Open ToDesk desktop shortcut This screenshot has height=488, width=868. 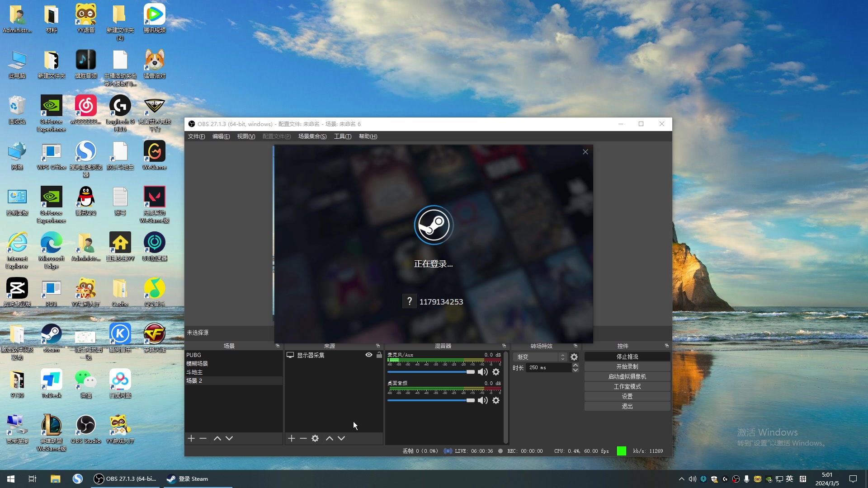[51, 384]
